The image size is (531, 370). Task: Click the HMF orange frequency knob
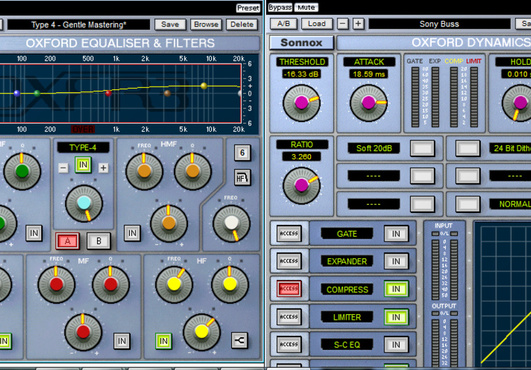[144, 171]
